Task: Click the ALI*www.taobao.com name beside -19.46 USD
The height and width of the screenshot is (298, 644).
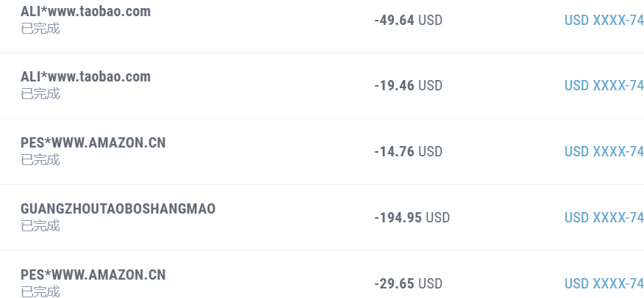Action: [85, 77]
